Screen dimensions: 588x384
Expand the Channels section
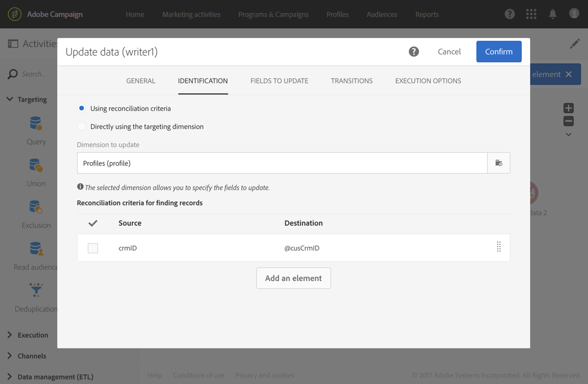10,356
